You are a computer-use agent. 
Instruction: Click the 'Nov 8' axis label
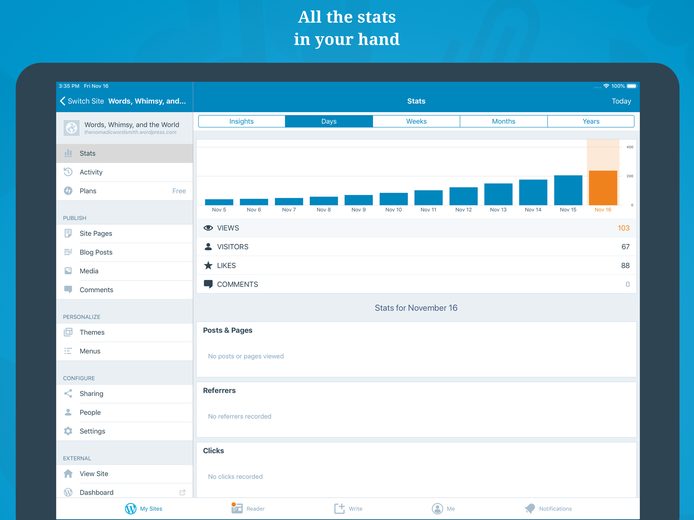[x=324, y=210]
